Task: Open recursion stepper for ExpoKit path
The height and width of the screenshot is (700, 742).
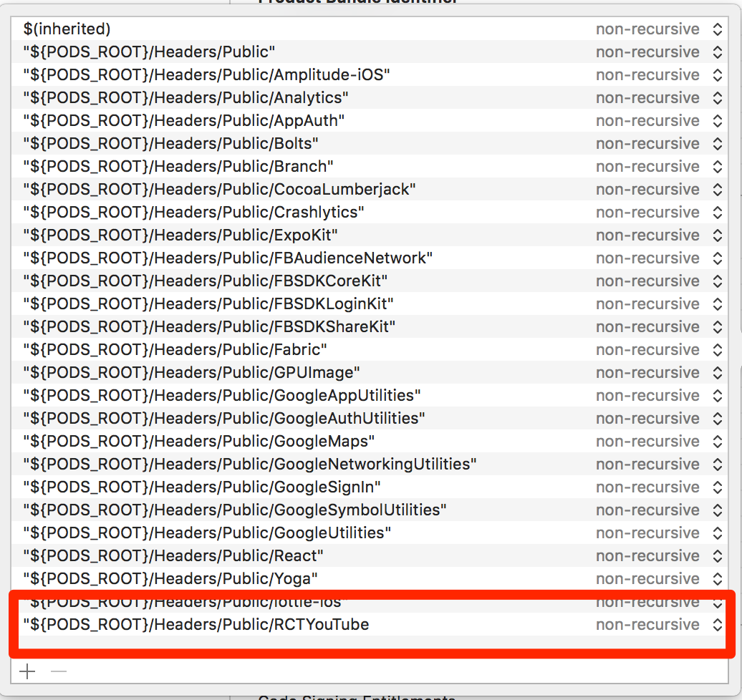Action: pyautogui.click(x=718, y=235)
